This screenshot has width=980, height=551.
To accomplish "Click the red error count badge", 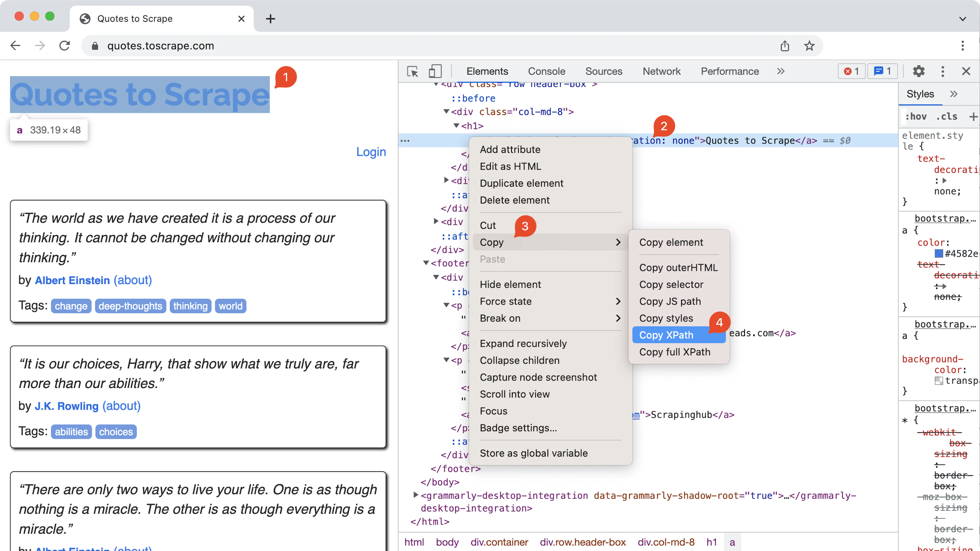I will click(x=851, y=71).
